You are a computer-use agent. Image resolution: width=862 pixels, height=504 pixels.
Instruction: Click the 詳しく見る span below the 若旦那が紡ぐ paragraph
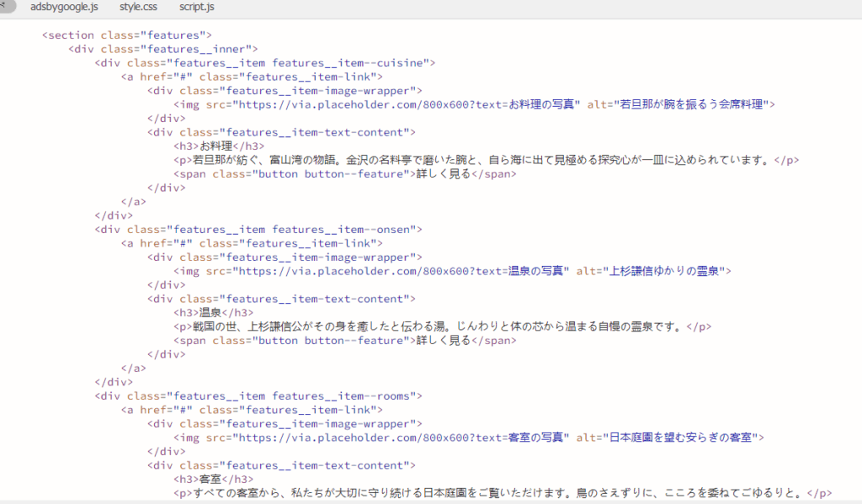pyautogui.click(x=344, y=173)
